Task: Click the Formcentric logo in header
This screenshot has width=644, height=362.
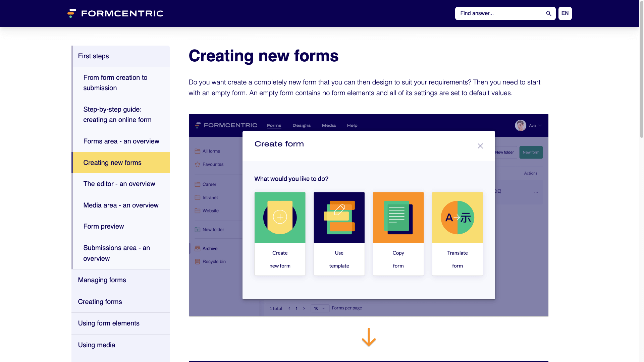Action: coord(115,13)
